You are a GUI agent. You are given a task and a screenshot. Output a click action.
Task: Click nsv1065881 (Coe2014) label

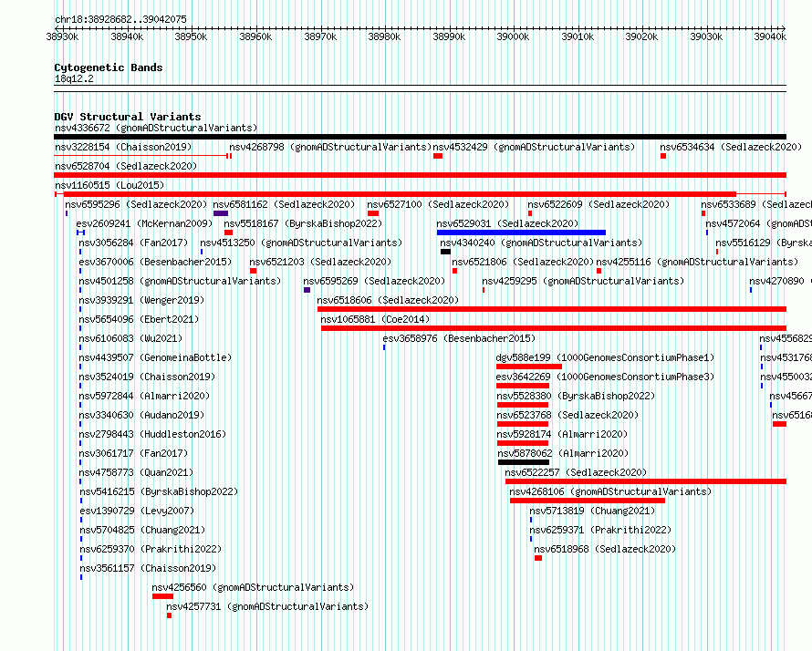click(376, 319)
